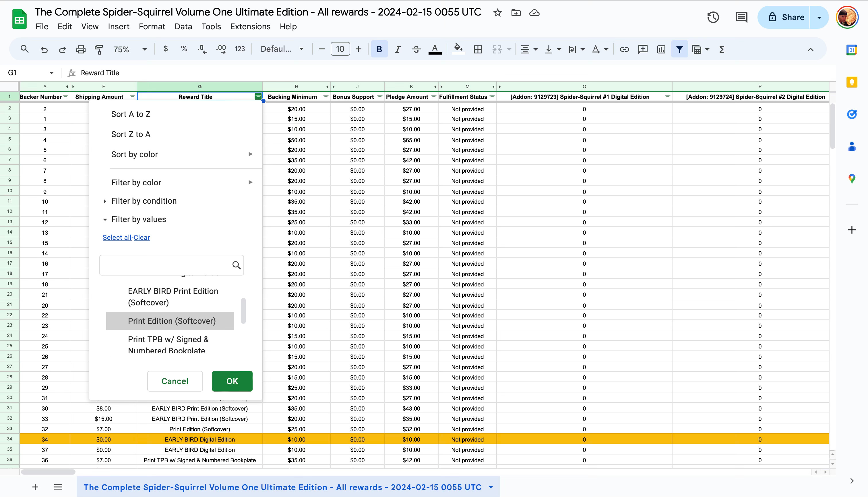This screenshot has height=497, width=868.
Task: Choose Sort A to Z option
Action: 131,114
